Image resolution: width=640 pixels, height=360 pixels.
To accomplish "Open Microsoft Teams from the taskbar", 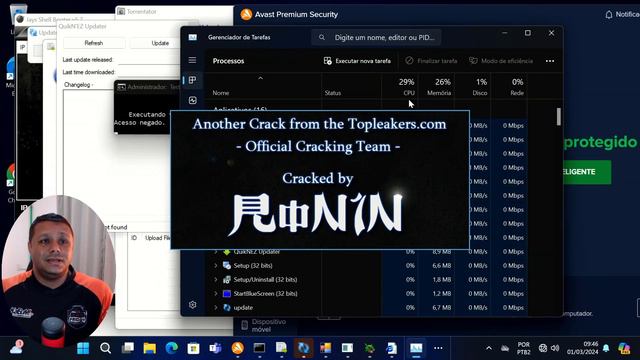I will click(x=216, y=348).
